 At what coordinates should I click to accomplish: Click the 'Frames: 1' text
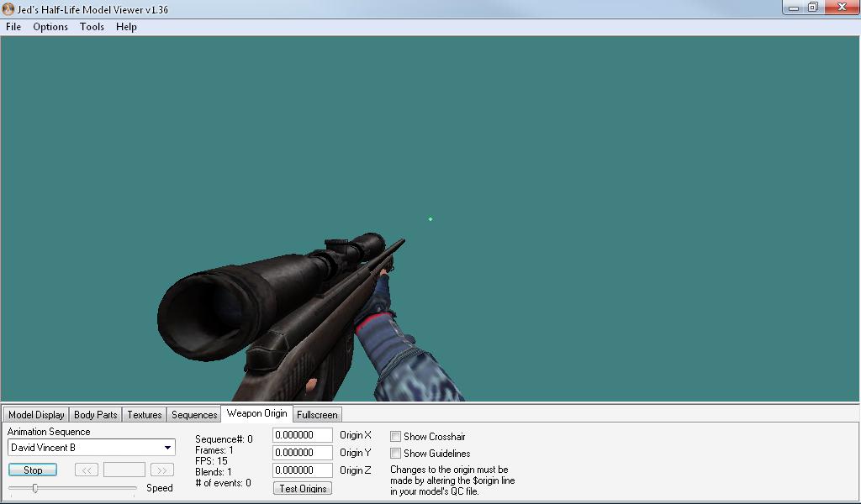point(214,450)
